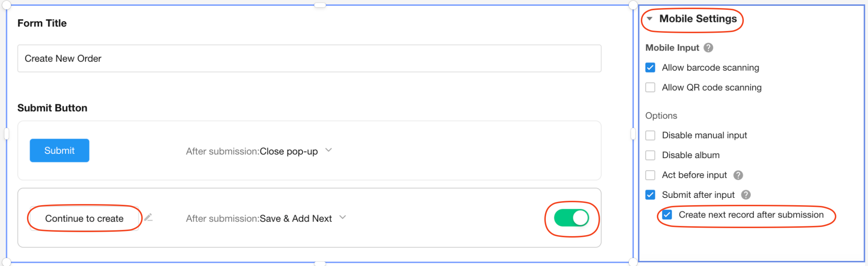Viewport: 868px width, 266px height.
Task: Open the Save & Add Next dropdown
Action: [343, 218]
